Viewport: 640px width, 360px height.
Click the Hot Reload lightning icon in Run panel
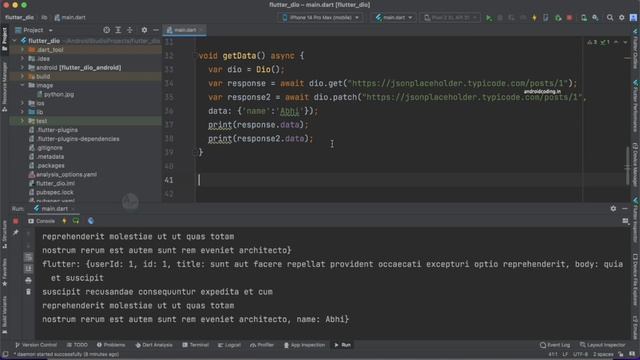click(x=64, y=221)
